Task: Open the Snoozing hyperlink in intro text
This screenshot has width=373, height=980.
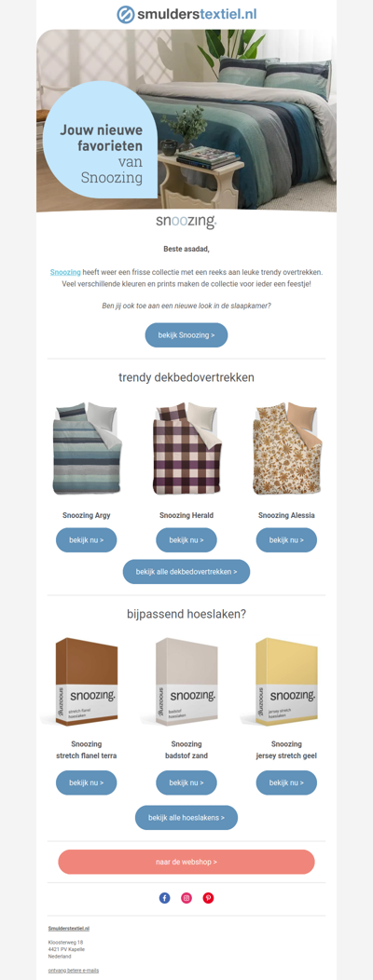Action: 65,273
